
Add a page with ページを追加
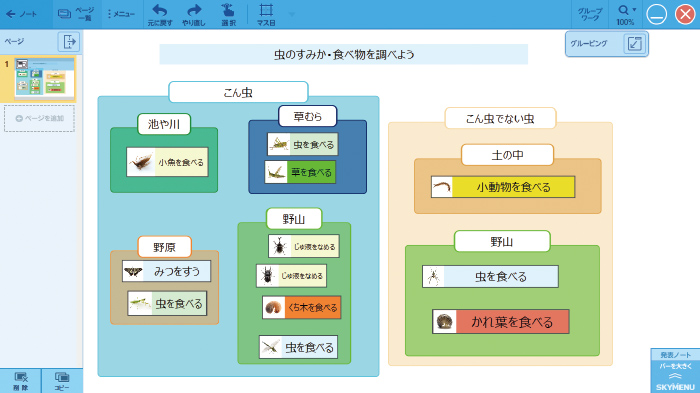tap(40, 118)
